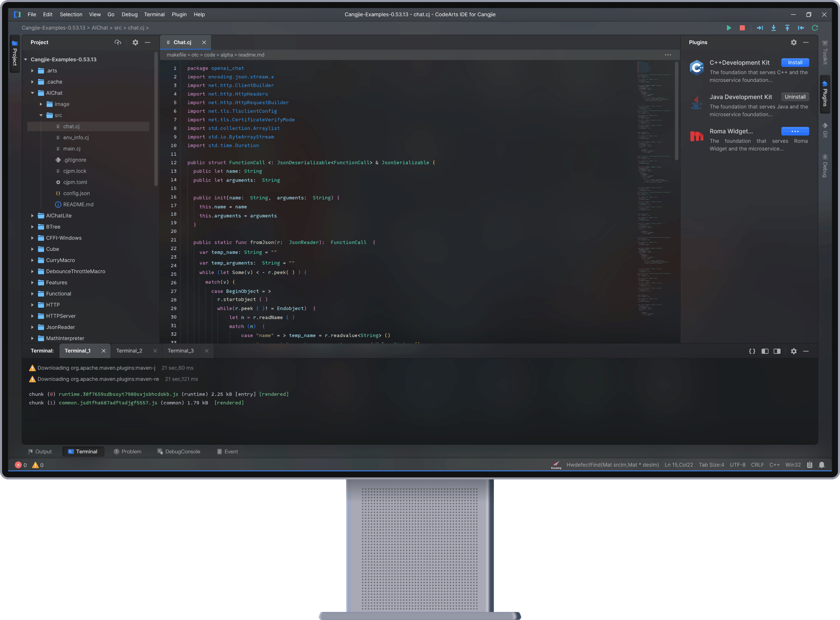Click the UTF-8 encoding in status bar

[738, 465]
